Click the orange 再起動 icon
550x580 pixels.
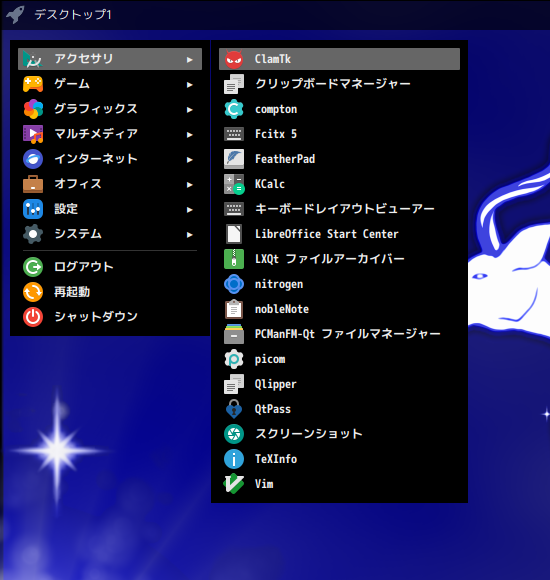[x=33, y=292]
